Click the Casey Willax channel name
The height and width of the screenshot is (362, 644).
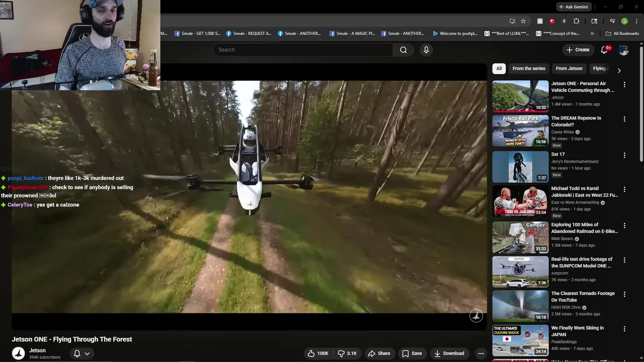click(x=562, y=132)
